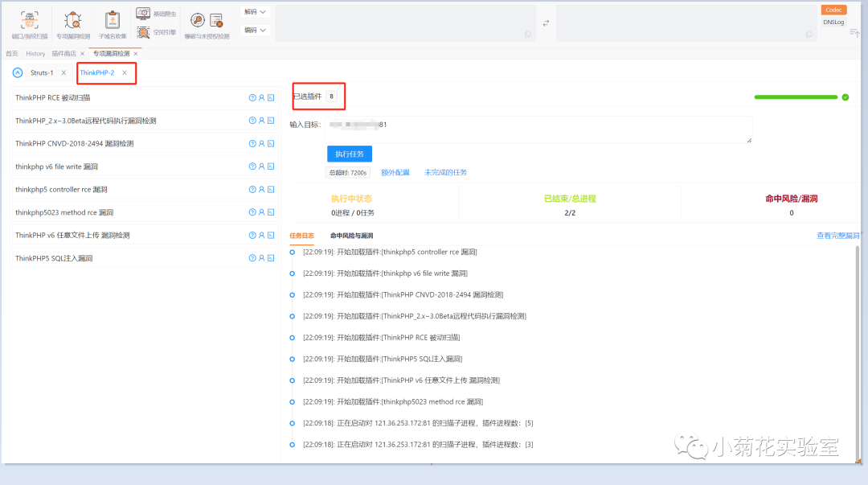Click the DNSLog button
The width and height of the screenshot is (868, 485).
pos(833,23)
